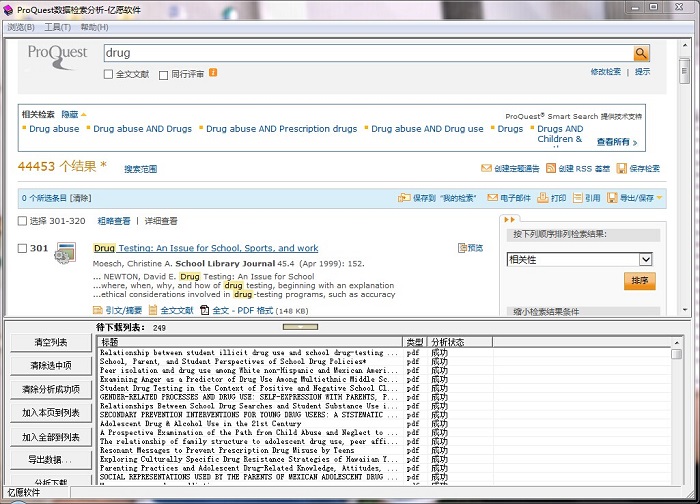Toggle the 同行评审 peer reviewed checkbox
The width and height of the screenshot is (700, 504).
pos(163,75)
